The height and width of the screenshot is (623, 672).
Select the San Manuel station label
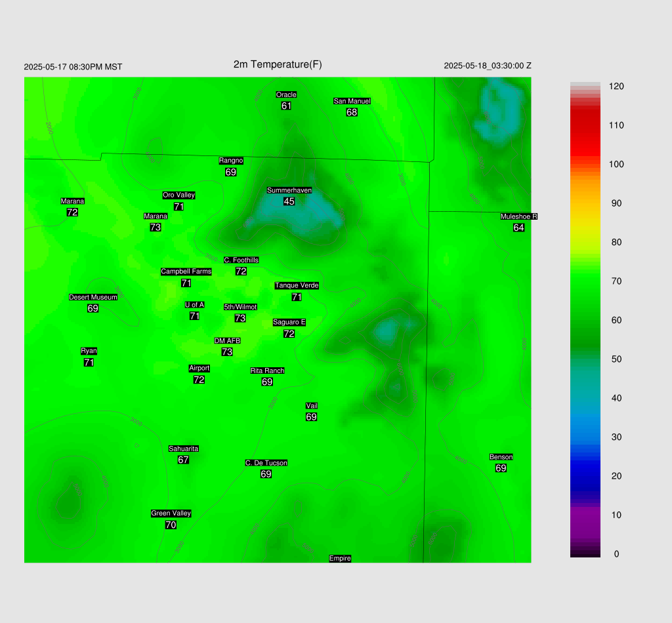(352, 101)
